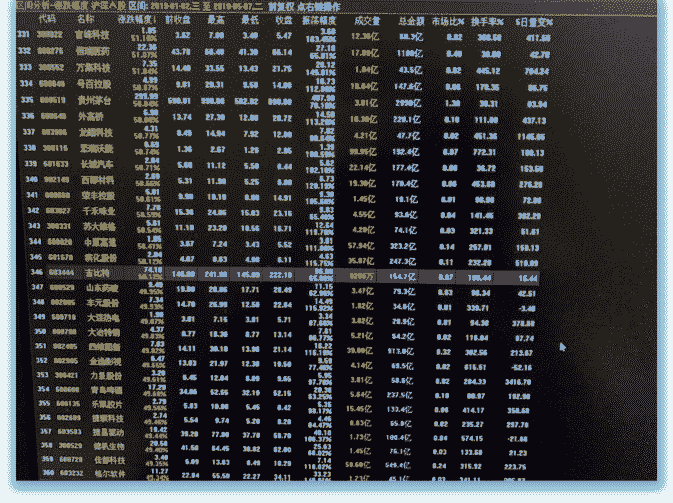The image size is (673, 503).
Task: Click turnover rate 772.31 in row 338
Action: click(485, 153)
